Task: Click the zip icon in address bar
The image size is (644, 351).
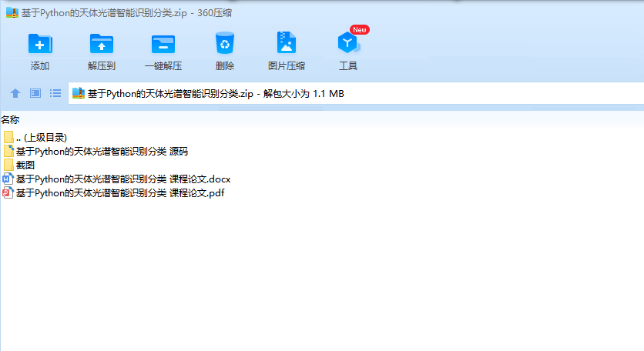Action: 78,93
